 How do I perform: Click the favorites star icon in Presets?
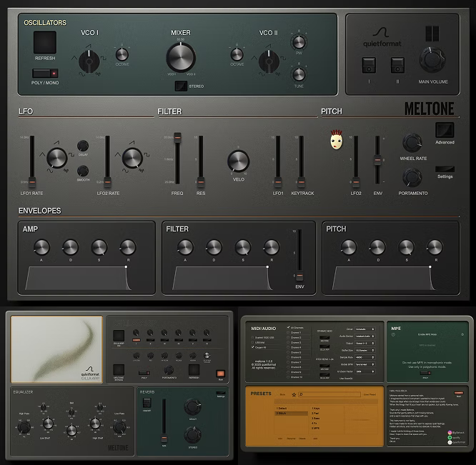coord(294,394)
